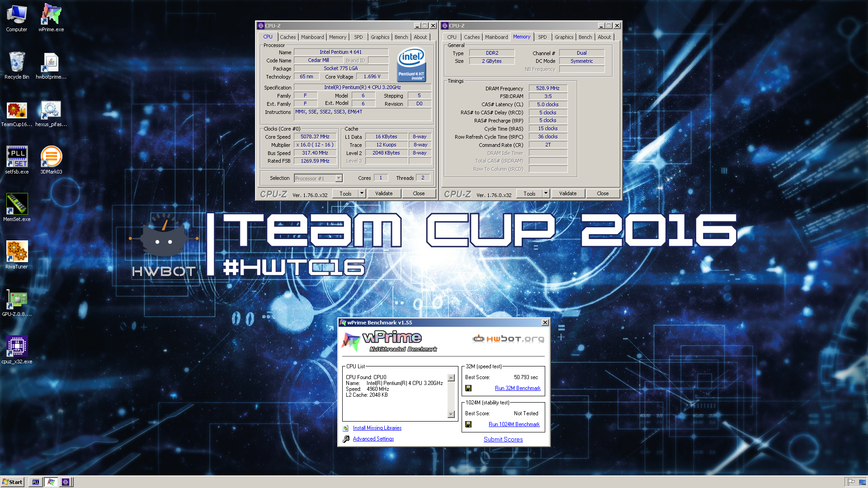Save 32M score floppy icon
Image resolution: width=868 pixels, height=488 pixels.
(x=468, y=388)
